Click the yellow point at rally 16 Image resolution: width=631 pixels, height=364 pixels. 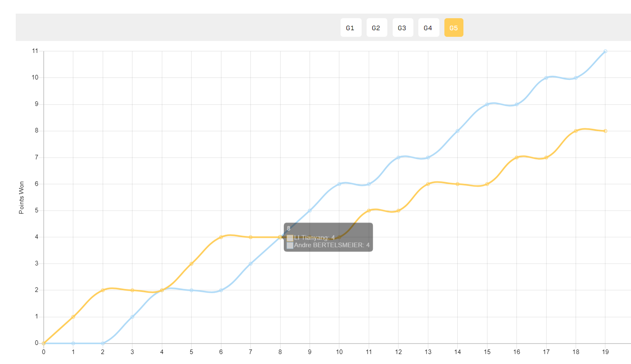517,158
